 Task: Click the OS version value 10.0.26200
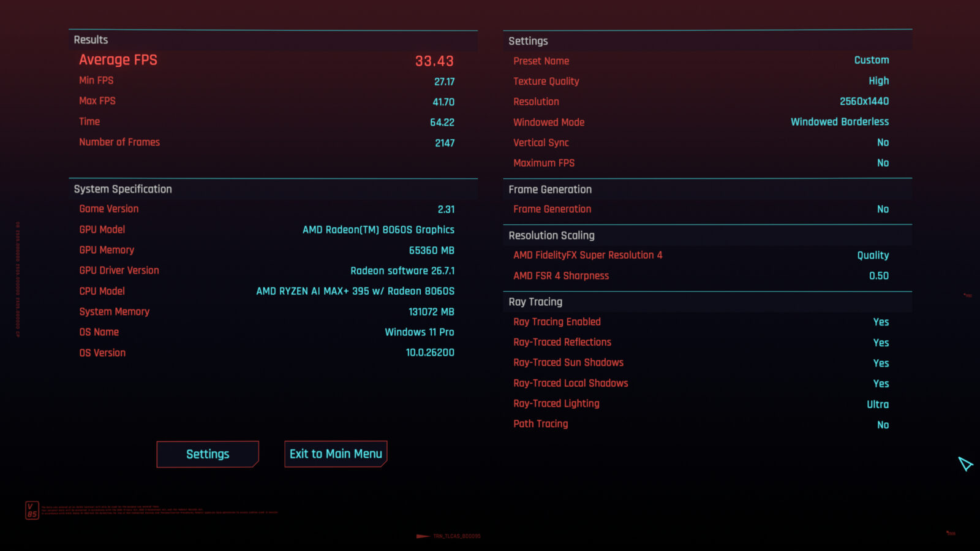coord(430,353)
